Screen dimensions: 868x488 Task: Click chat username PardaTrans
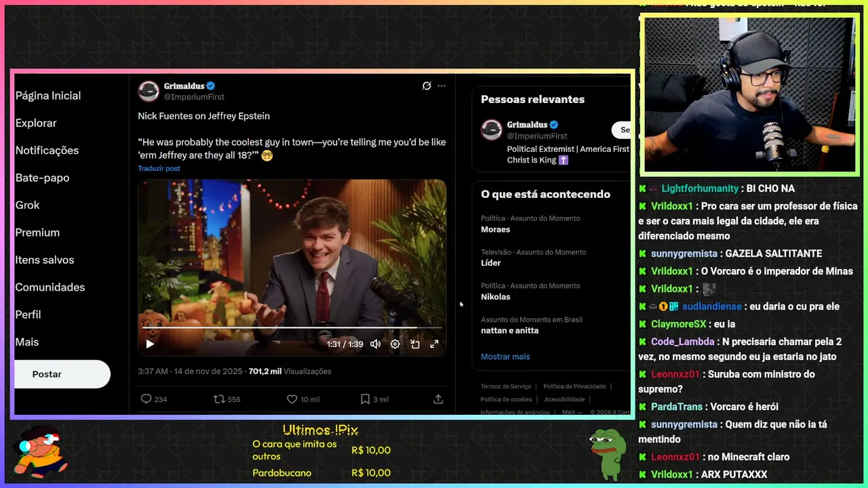coord(677,407)
